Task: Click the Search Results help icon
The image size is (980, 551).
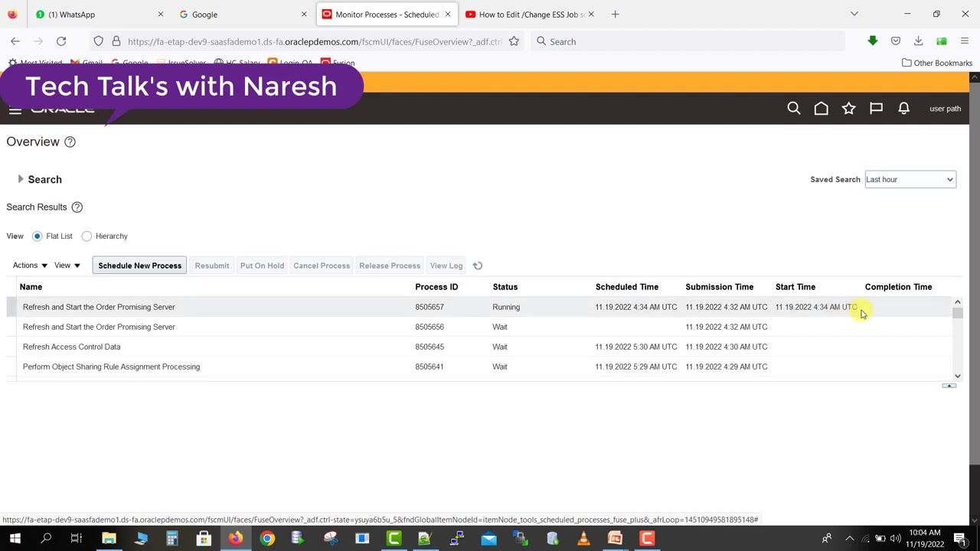Action: [77, 207]
